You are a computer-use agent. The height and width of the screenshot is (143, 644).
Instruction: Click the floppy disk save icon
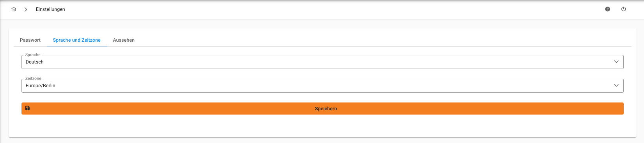point(27,108)
